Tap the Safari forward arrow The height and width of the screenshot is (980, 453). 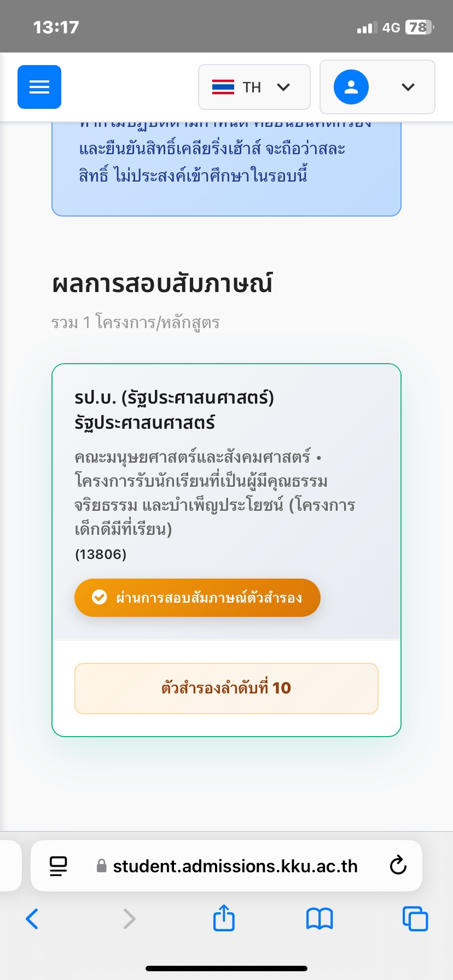[x=129, y=919]
